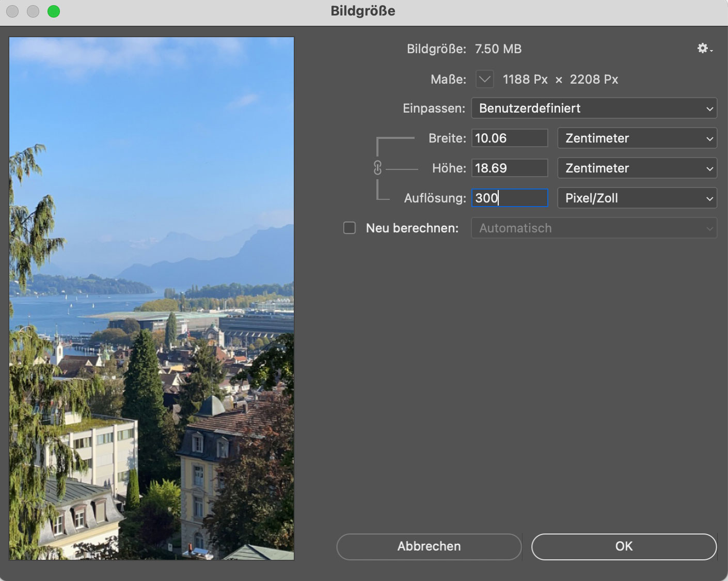Viewport: 728px width, 581px height.
Task: Change the Breite unit dropdown
Action: tap(637, 138)
